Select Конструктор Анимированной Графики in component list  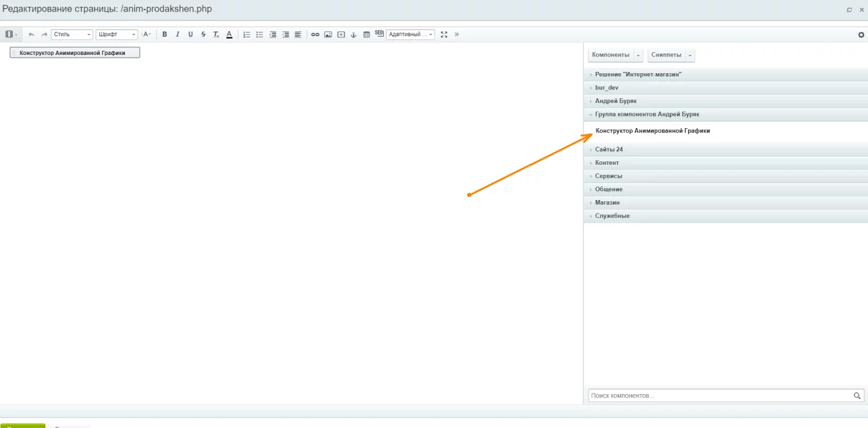pyautogui.click(x=652, y=131)
